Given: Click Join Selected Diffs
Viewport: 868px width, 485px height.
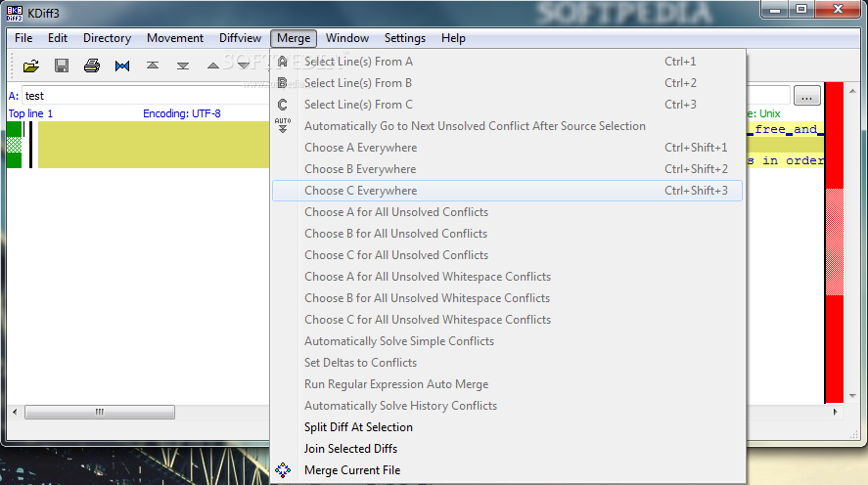Looking at the screenshot, I should coord(507,449).
